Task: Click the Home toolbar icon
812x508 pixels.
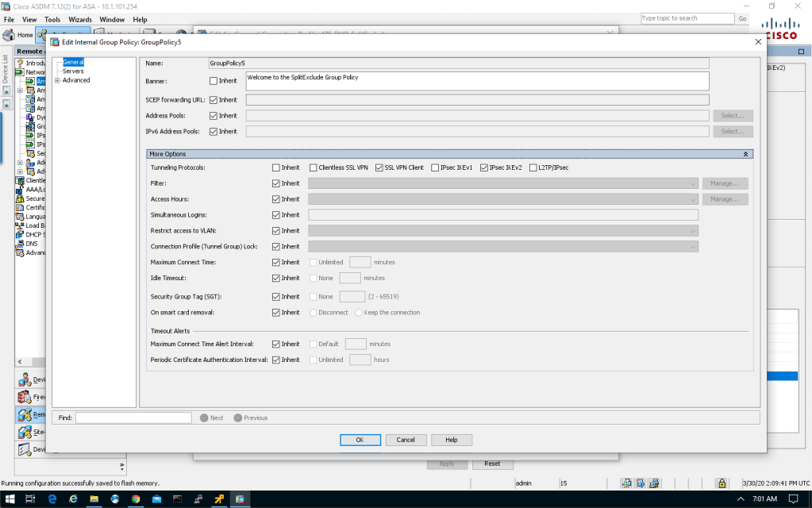Action: point(19,35)
